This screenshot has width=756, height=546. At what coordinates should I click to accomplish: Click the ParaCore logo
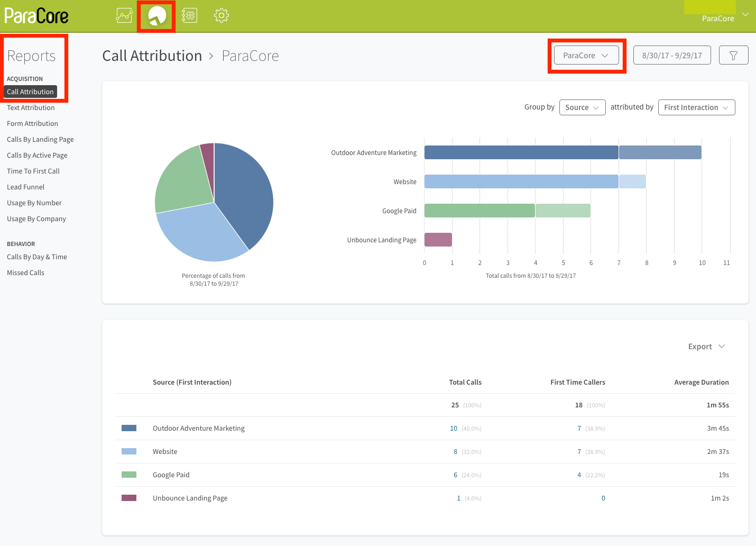(36, 16)
